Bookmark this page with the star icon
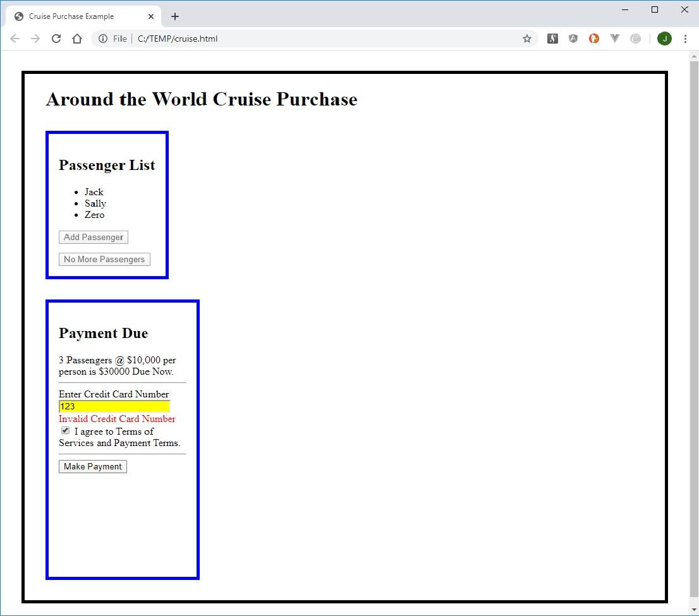The height and width of the screenshot is (616, 699). pos(527,39)
